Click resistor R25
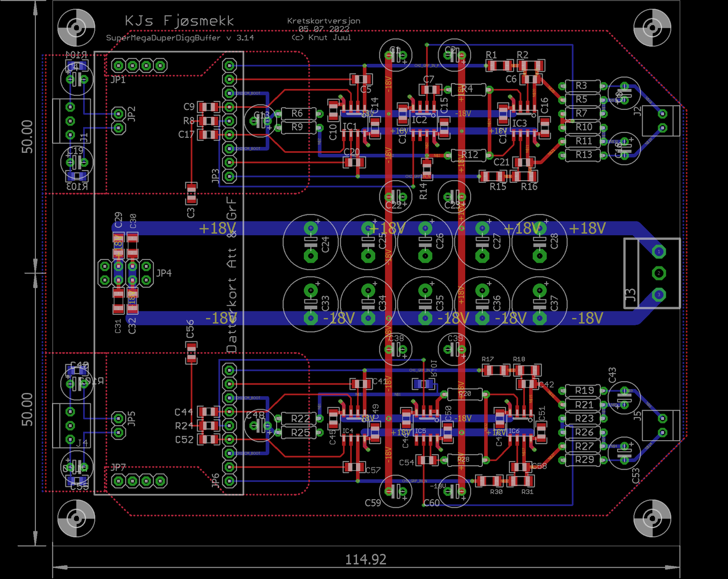The image size is (728, 579). click(300, 433)
